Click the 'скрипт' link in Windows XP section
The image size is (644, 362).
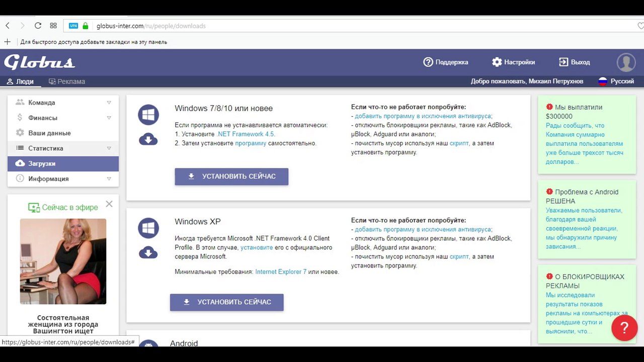[459, 256]
